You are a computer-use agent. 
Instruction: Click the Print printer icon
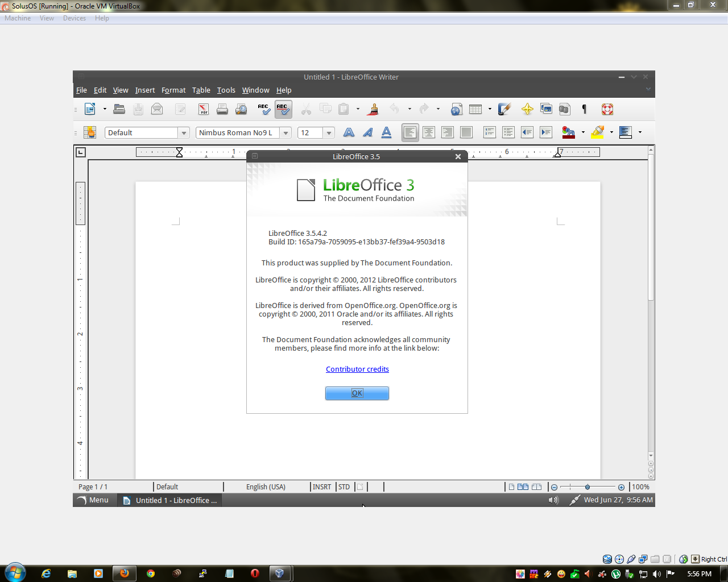(x=222, y=109)
